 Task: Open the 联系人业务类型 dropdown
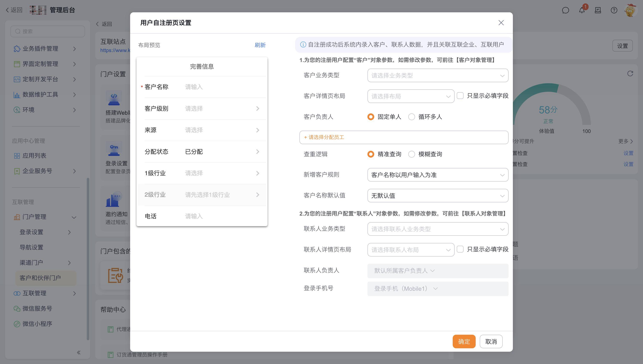pos(438,229)
